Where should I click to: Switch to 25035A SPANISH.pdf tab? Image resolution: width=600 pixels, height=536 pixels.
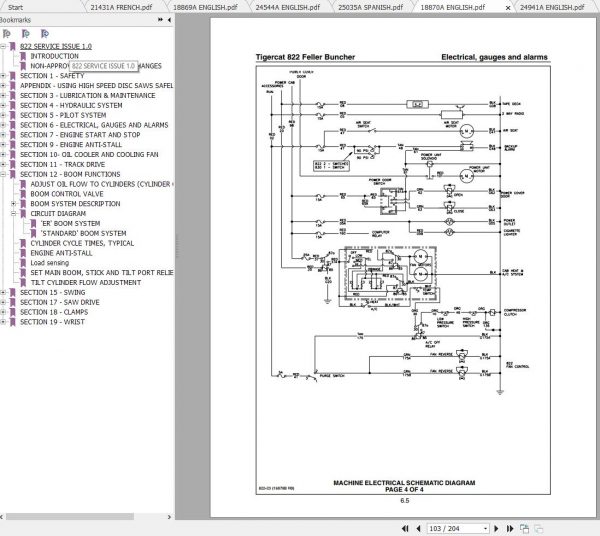(x=370, y=7)
